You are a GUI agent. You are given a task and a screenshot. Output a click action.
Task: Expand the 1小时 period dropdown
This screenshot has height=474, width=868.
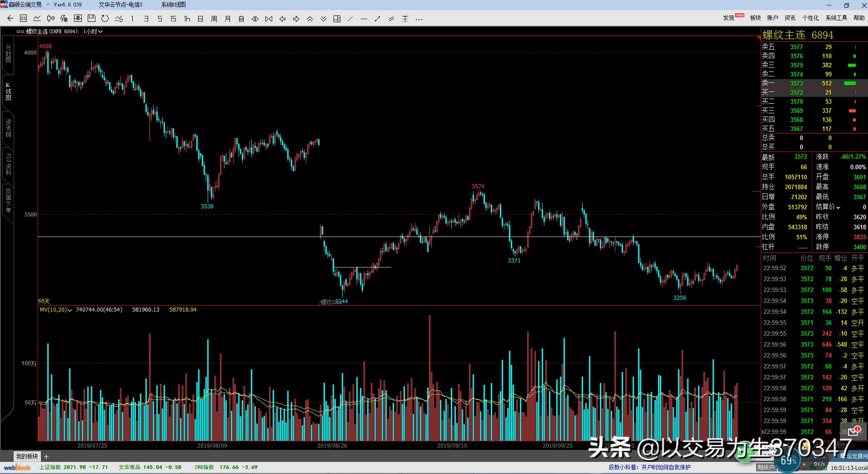pos(93,31)
